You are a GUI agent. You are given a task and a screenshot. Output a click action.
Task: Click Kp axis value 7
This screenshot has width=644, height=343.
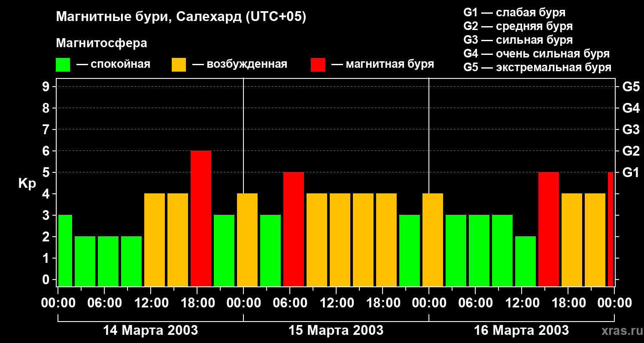[46, 129]
